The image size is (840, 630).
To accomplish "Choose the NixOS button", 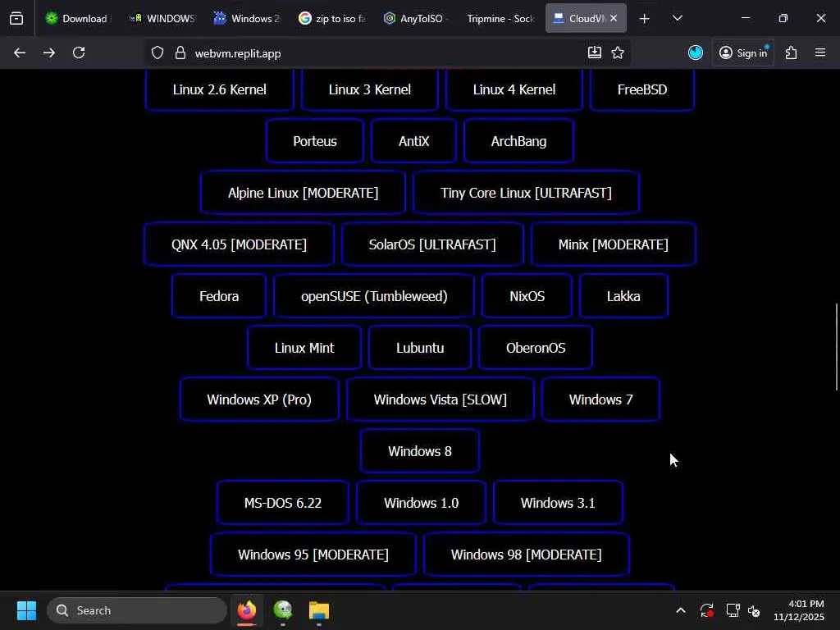I will click(527, 296).
